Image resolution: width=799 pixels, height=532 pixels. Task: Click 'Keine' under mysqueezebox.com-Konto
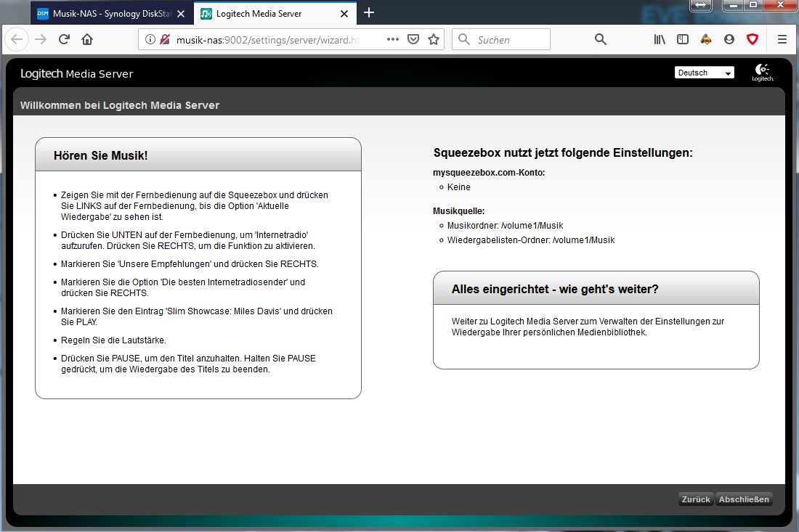[x=458, y=187]
